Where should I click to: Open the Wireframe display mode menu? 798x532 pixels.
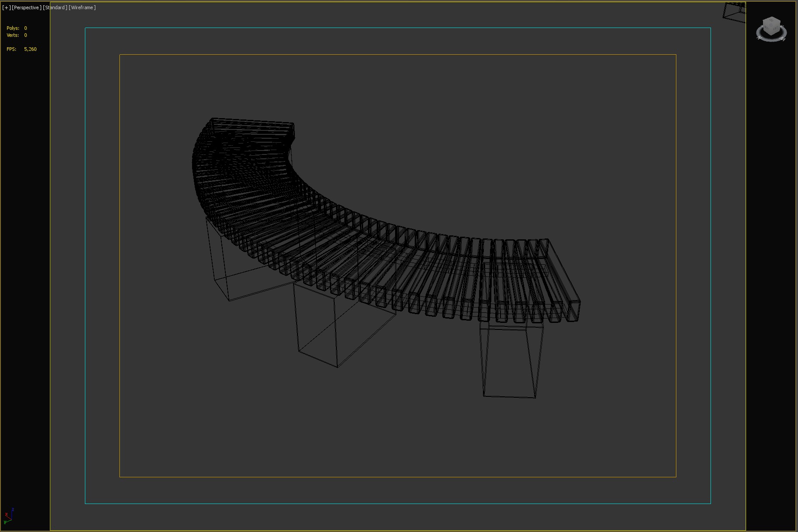[82, 7]
